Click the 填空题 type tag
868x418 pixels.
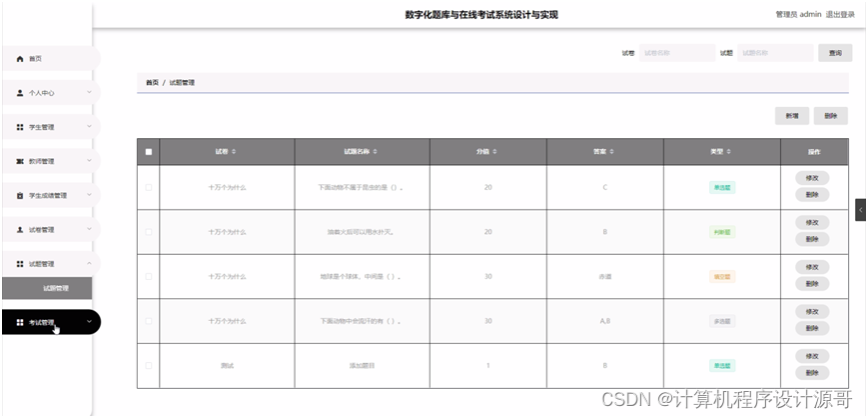(722, 277)
